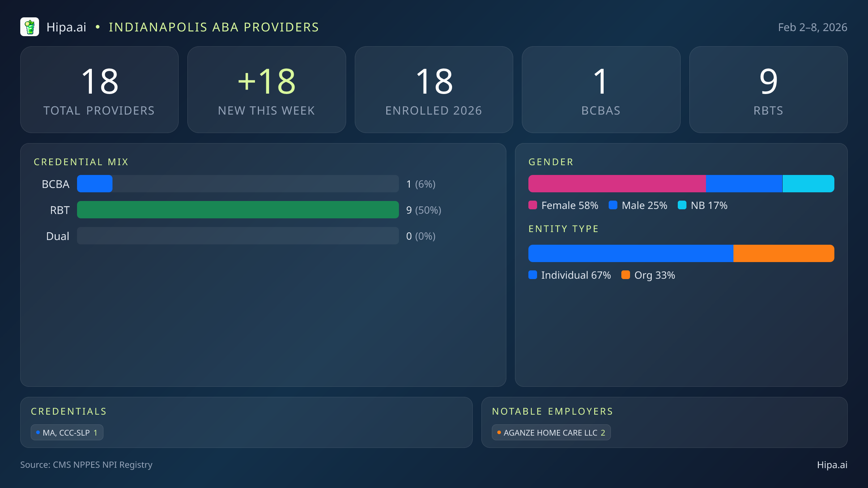Click the AGANZE HOME CARE LLC employer chip
Screen dimensions: 868x488
[x=551, y=432]
